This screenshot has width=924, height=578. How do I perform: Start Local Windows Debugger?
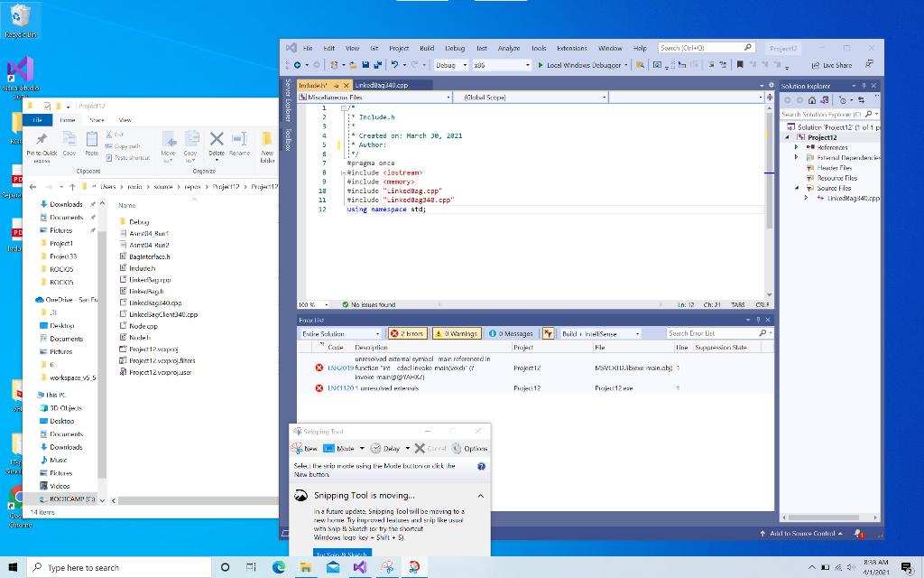[578, 65]
